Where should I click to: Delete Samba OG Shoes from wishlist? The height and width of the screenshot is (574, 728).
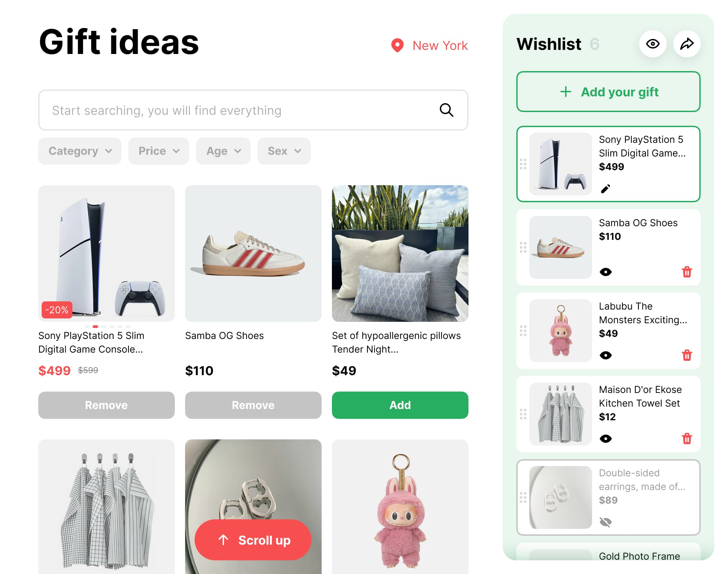pyautogui.click(x=687, y=272)
